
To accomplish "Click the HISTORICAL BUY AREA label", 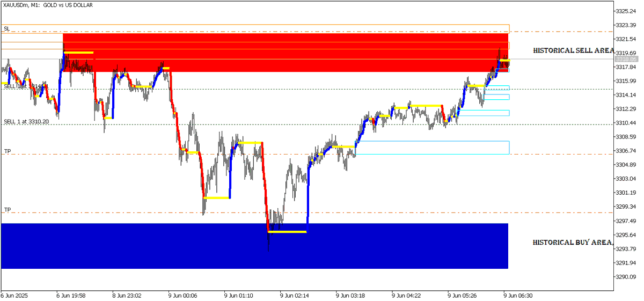I will [x=573, y=243].
